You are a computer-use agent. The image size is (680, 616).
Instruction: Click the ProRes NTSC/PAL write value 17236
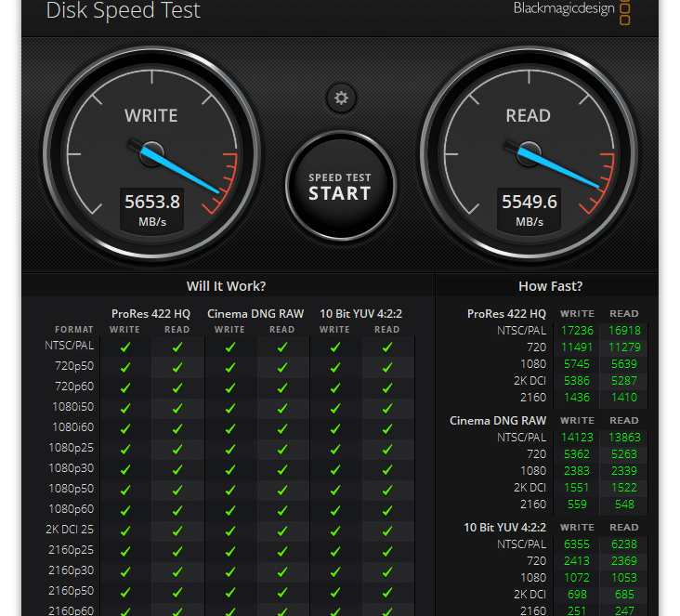(577, 331)
